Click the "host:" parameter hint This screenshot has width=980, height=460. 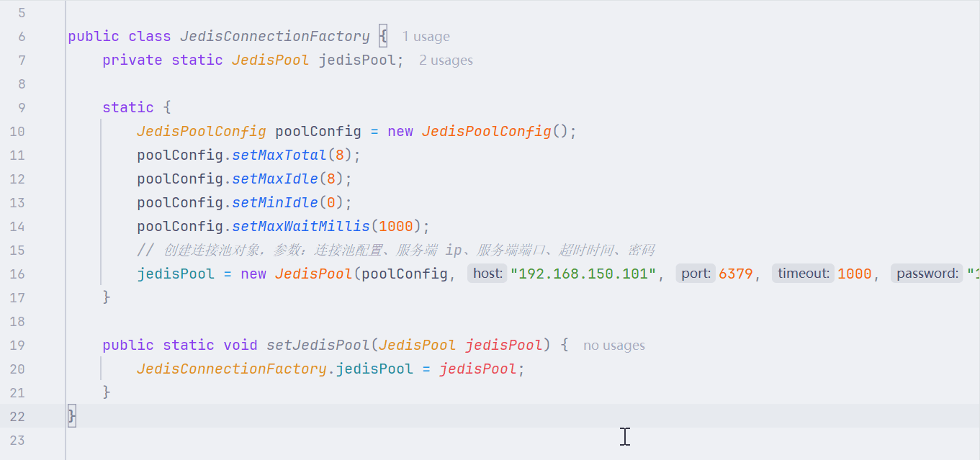(x=487, y=274)
